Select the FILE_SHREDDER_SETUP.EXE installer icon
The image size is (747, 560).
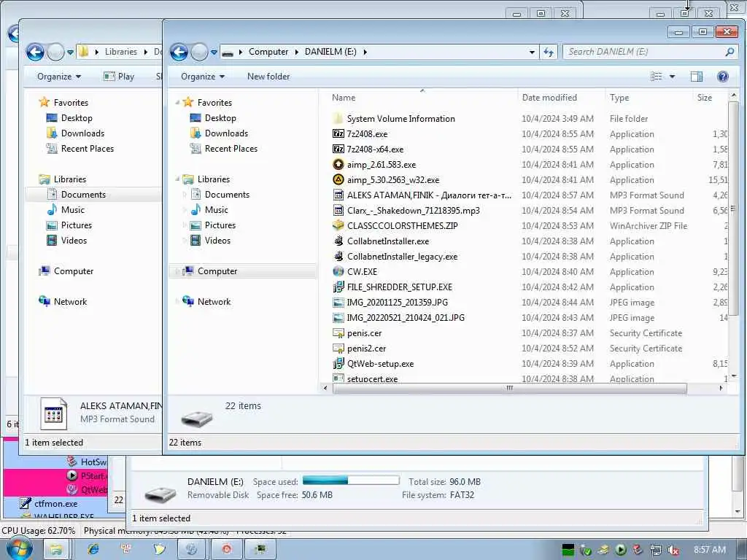tap(338, 287)
